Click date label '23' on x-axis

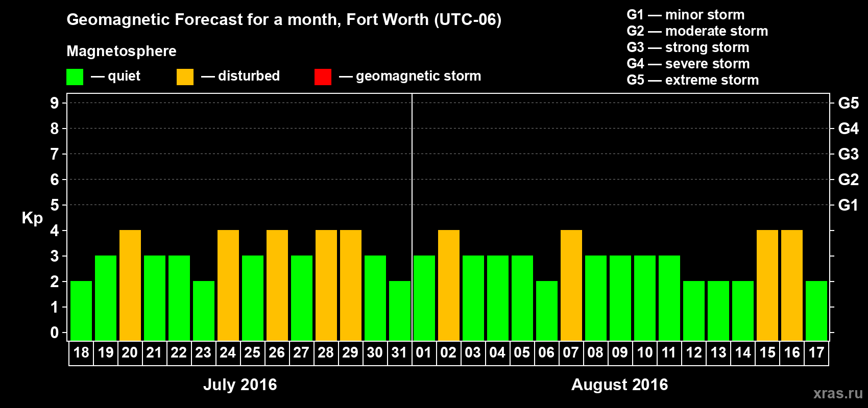(203, 353)
